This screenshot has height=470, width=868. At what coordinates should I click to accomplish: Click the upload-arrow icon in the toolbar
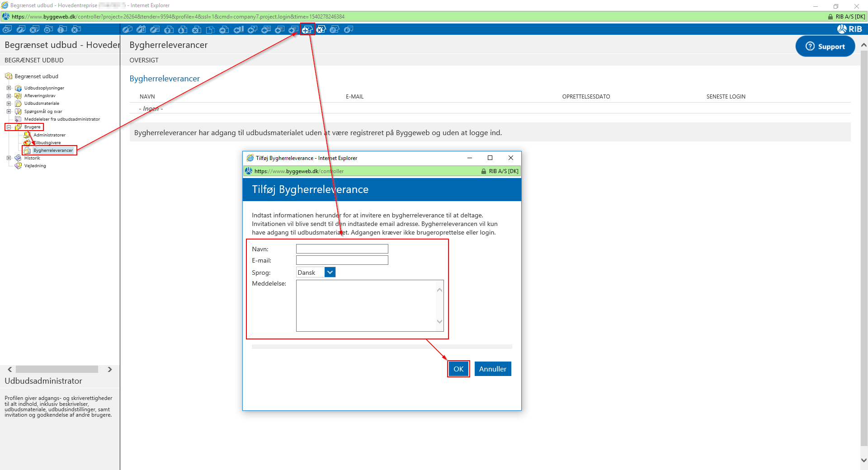[169, 29]
